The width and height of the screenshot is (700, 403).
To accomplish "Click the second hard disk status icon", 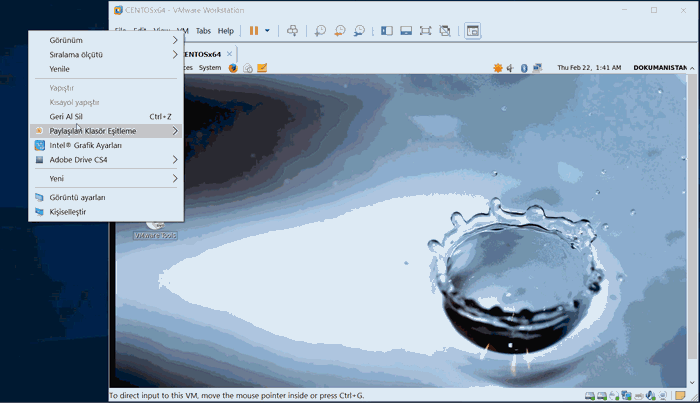I will point(602,396).
